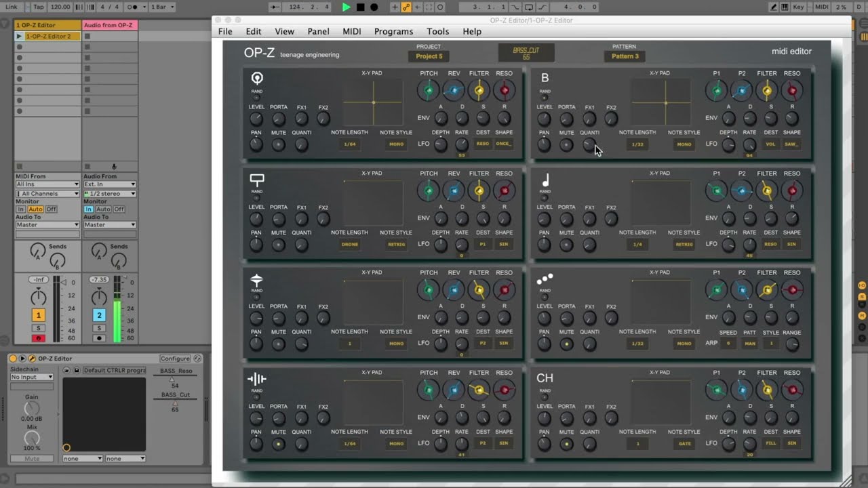
Task: Toggle track 1 activator button
Action: pos(39,315)
